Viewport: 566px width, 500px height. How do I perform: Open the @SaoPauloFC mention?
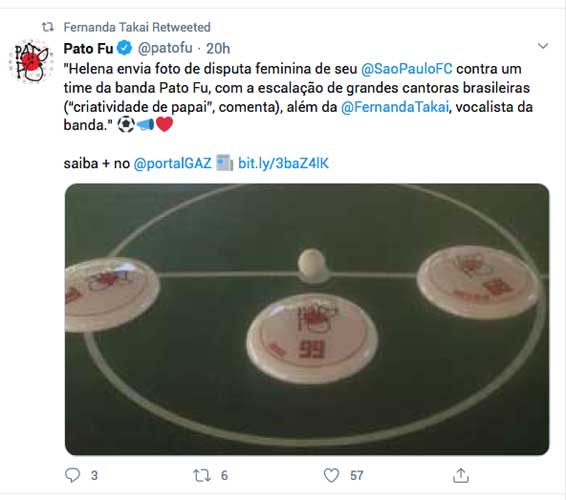coord(406,69)
